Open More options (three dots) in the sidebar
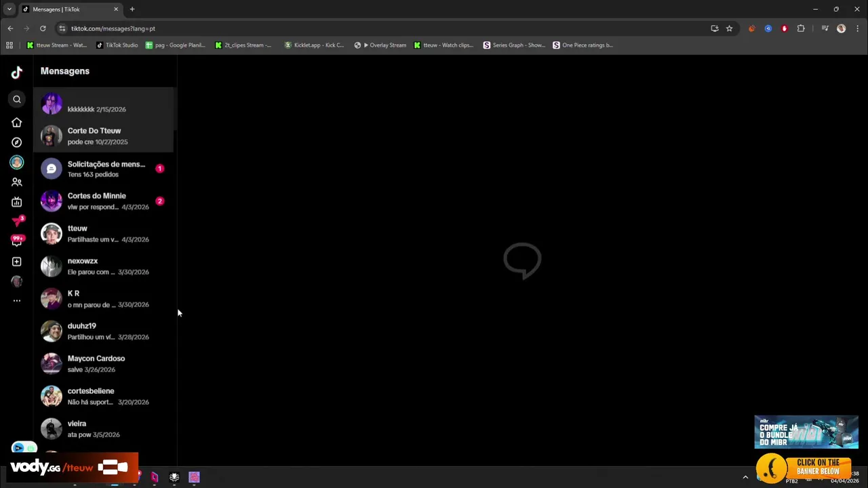The width and height of the screenshot is (868, 488). 17,301
